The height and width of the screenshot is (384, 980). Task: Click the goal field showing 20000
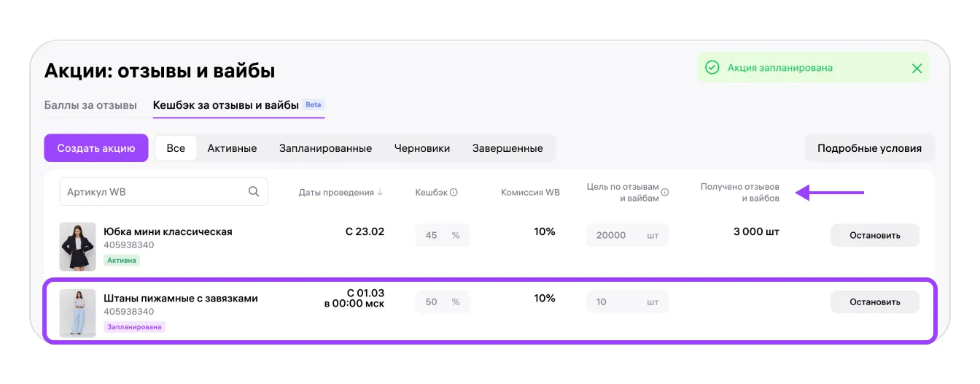click(x=627, y=235)
